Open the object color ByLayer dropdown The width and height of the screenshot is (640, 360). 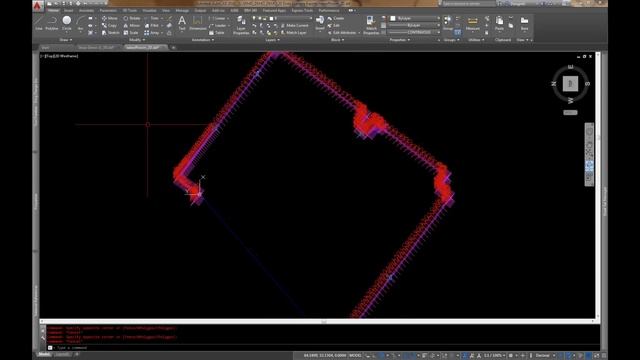[x=414, y=18]
